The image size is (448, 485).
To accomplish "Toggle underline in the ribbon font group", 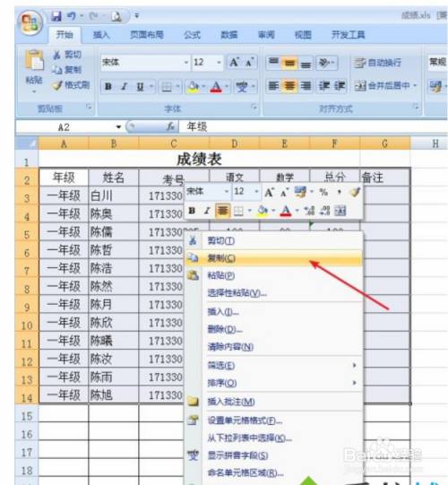I will (141, 87).
